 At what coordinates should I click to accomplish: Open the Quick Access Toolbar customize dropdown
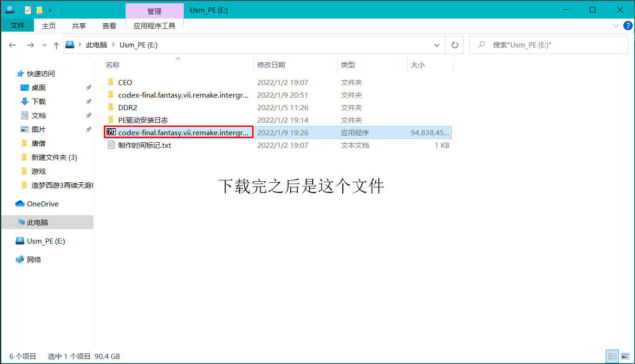pyautogui.click(x=50, y=10)
